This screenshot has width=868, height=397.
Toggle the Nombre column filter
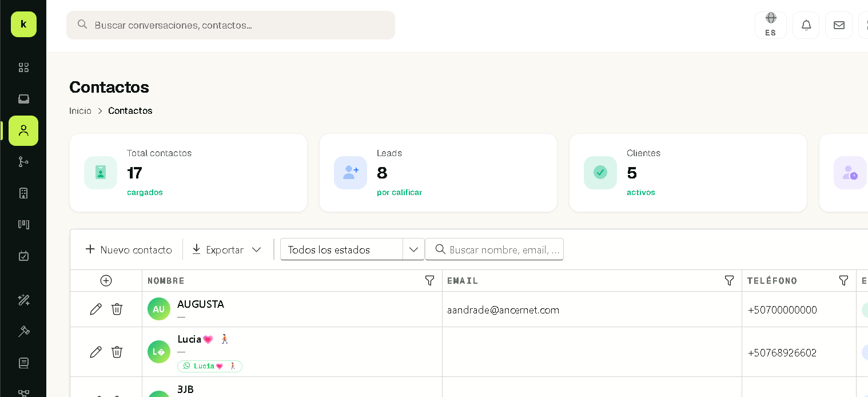click(430, 280)
